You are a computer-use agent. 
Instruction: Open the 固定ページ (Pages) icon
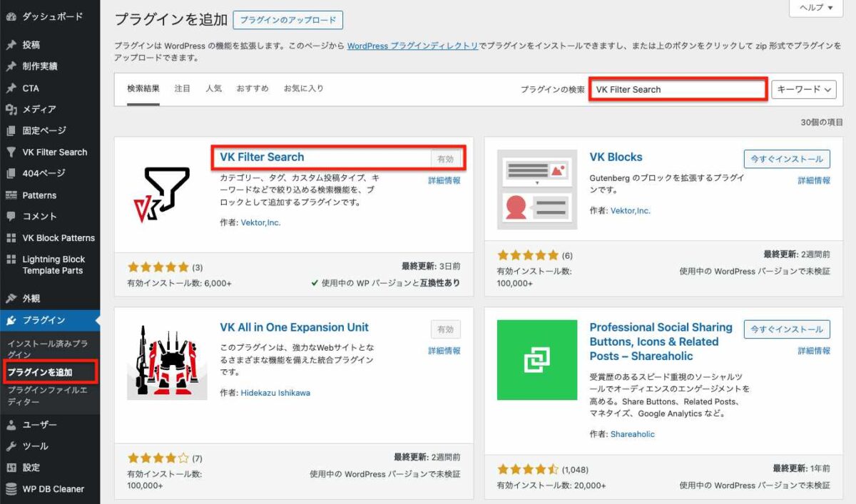click(x=10, y=130)
